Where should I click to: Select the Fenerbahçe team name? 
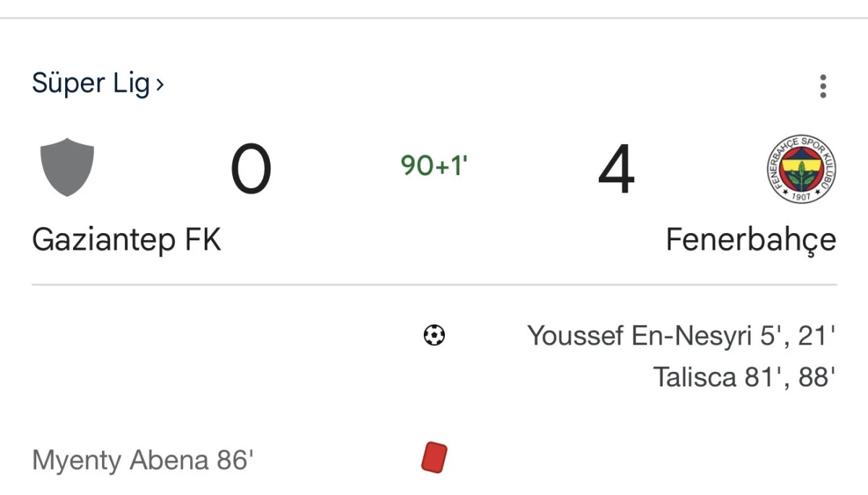pos(751,240)
